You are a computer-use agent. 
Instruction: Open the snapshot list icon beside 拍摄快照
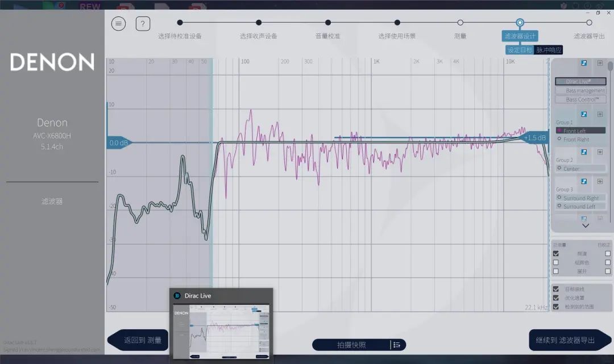[x=397, y=345]
